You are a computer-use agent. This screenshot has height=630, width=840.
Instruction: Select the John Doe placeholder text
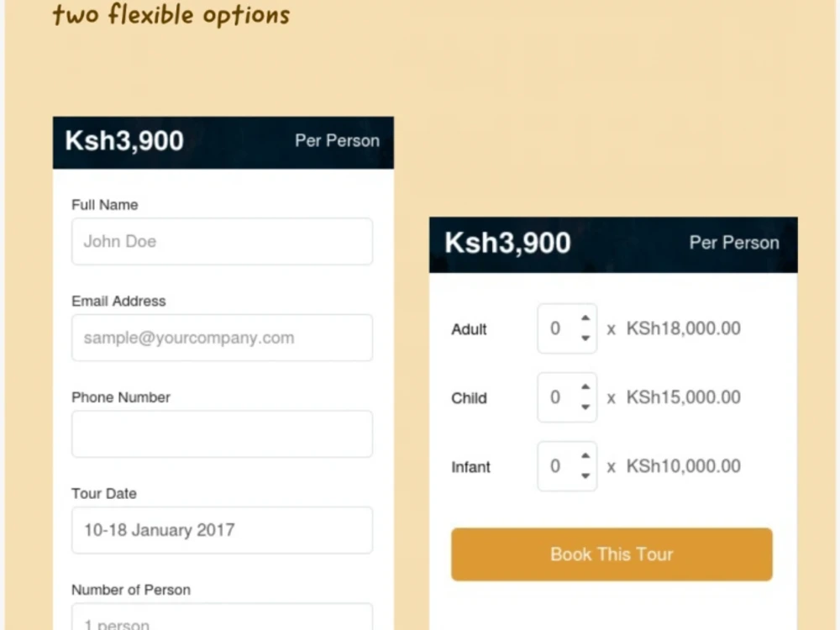tap(120, 241)
